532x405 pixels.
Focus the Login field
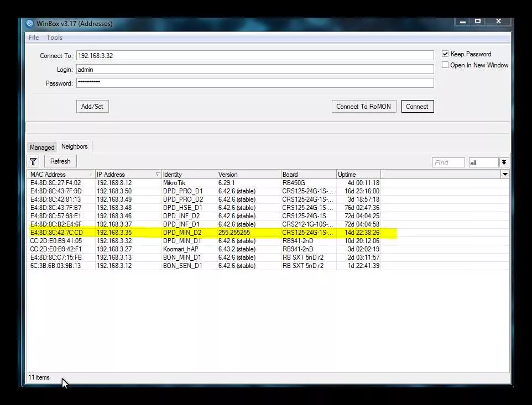[x=255, y=70]
